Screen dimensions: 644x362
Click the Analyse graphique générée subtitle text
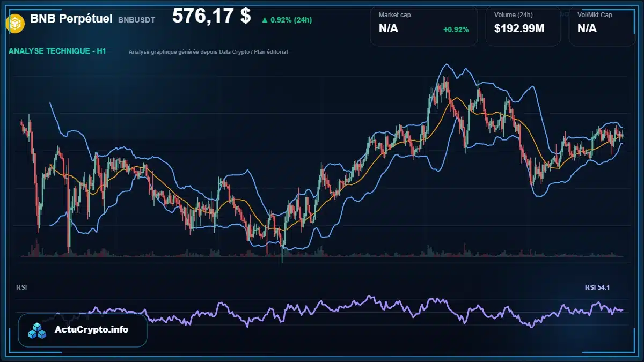pyautogui.click(x=208, y=52)
